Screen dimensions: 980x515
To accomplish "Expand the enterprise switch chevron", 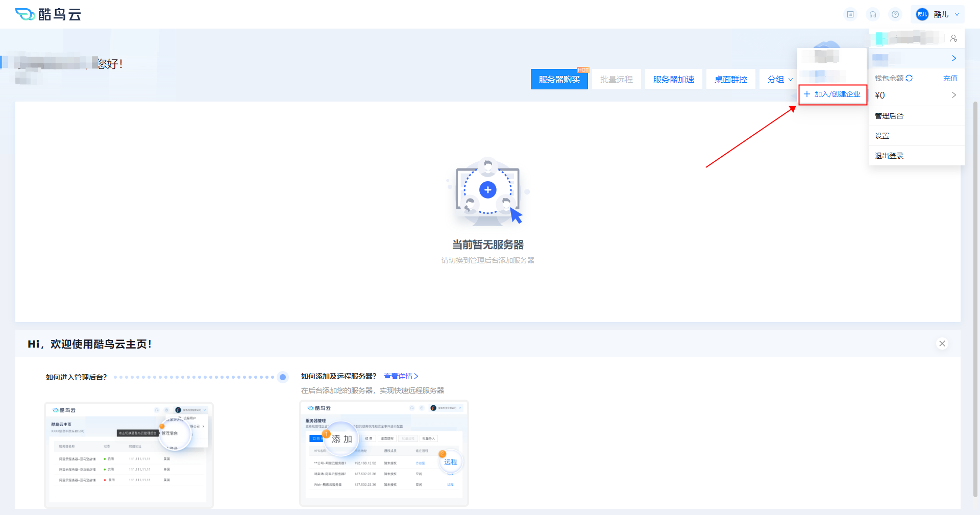I will pyautogui.click(x=954, y=58).
